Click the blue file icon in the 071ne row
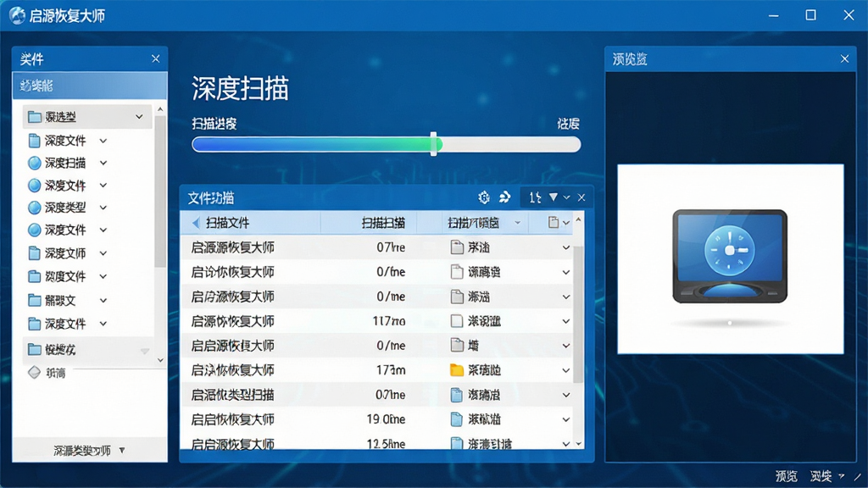868x488 pixels. 457,395
